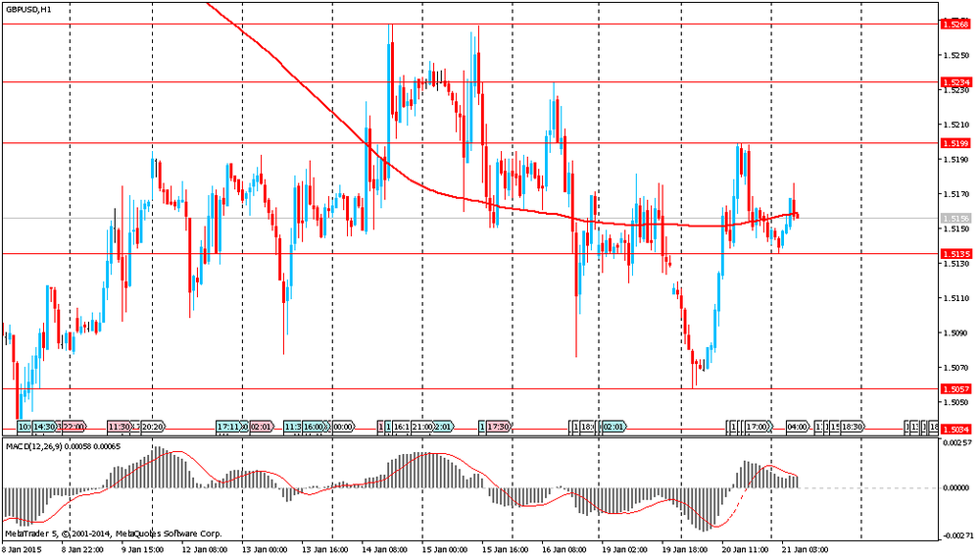Select the 1.5057 horizontal line price label

pos(955,389)
